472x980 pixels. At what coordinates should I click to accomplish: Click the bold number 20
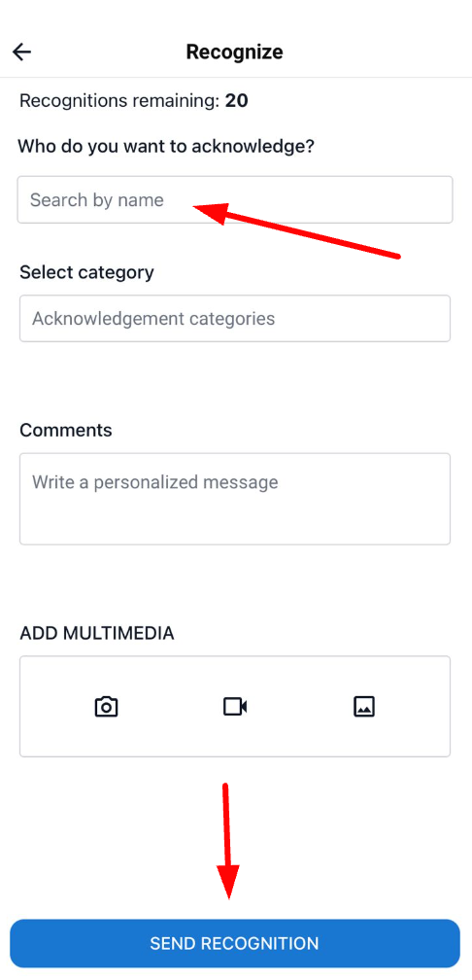point(237,101)
